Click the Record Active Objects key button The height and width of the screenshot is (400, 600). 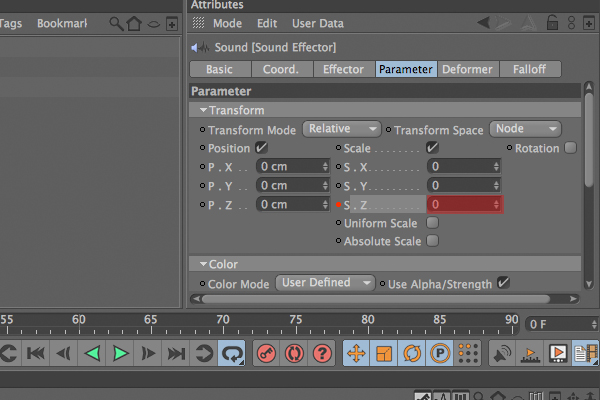266,353
